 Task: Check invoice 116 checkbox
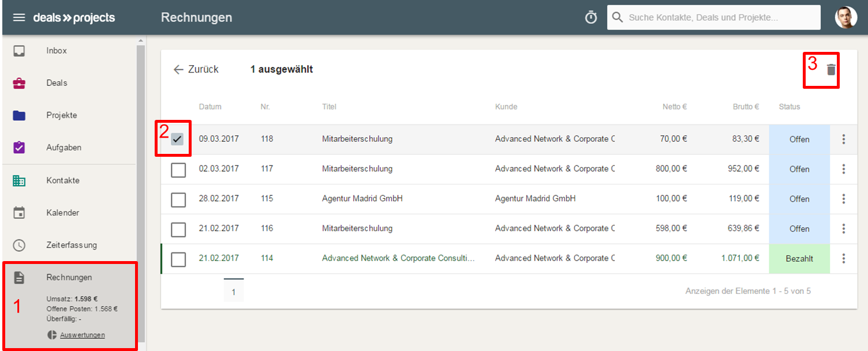coord(178,229)
